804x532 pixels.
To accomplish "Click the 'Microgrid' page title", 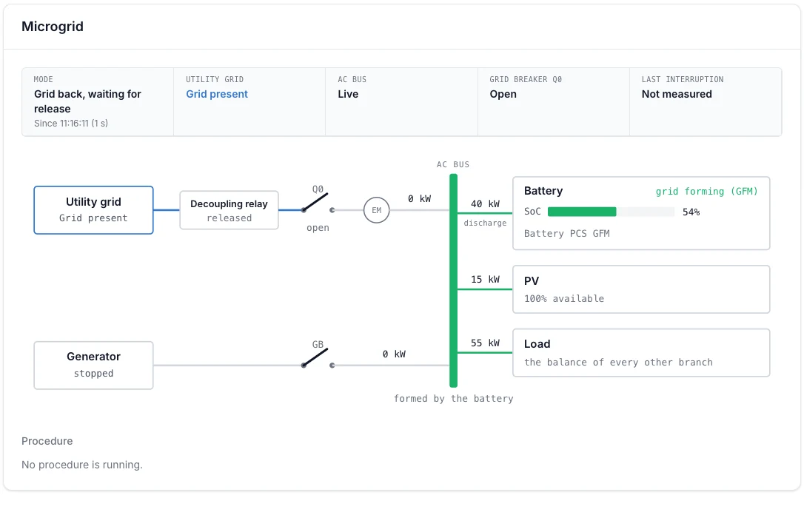I will pyautogui.click(x=53, y=27).
